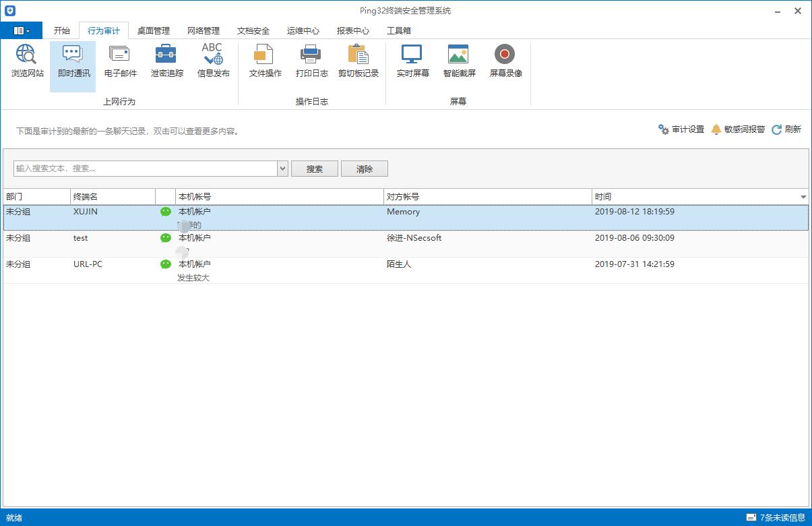Select the test terminal row
Viewport: 812px width, 526px height.
[x=406, y=244]
